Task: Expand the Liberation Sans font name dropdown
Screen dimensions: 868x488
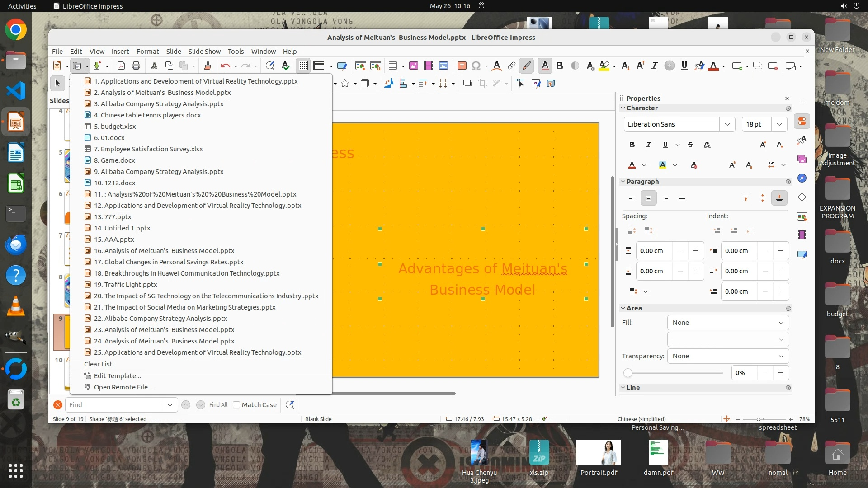Action: [727, 124]
